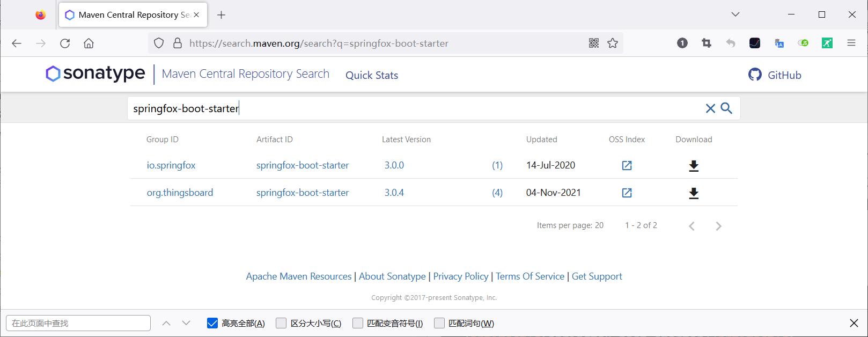868x337 pixels.
Task: Go to the browser home page
Action: click(89, 43)
